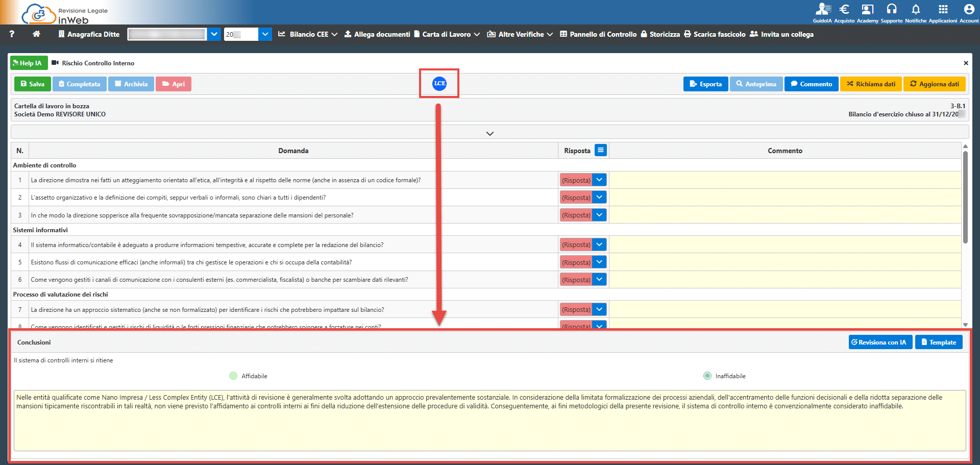Open the GuidoIA assistant icon

(x=822, y=9)
